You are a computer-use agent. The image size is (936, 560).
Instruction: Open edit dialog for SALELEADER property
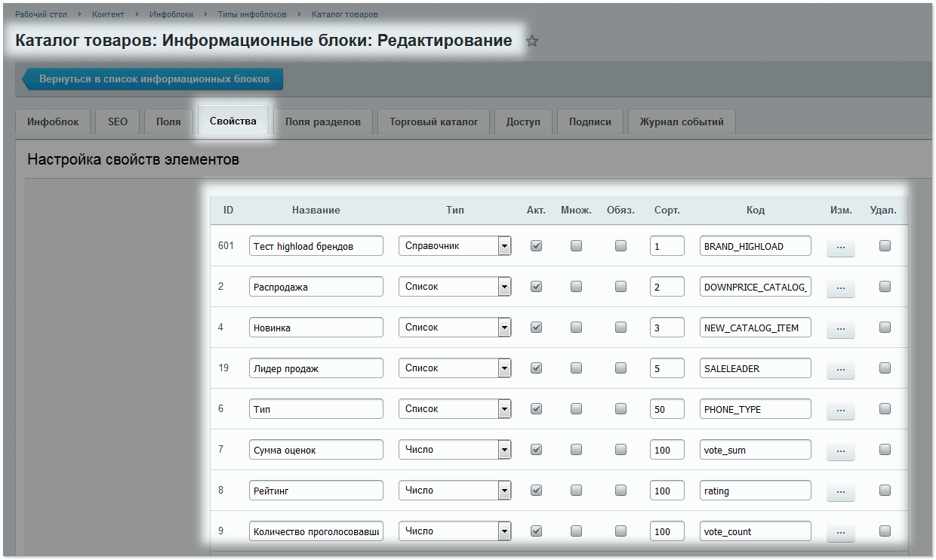(x=840, y=368)
